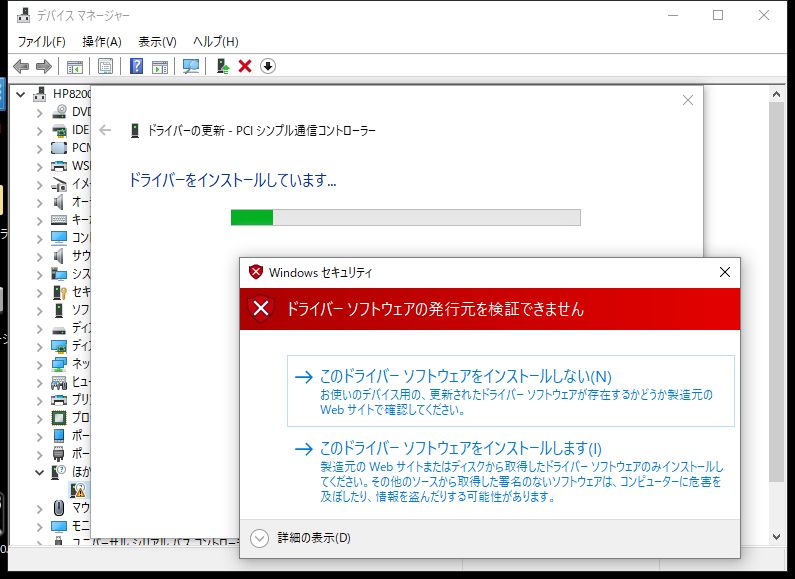This screenshot has width=795, height=579.
Task: Select the unknown device with warning icon
Action: [78, 490]
